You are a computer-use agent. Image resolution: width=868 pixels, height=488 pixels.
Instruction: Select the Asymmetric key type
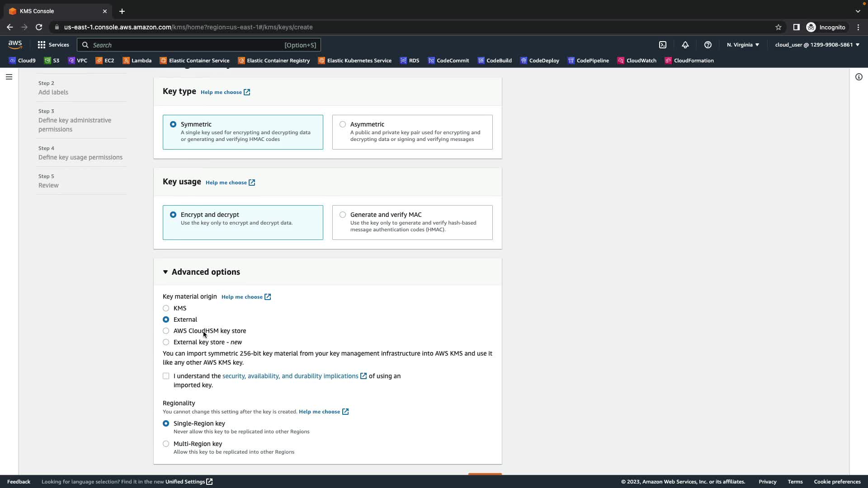[x=343, y=124]
